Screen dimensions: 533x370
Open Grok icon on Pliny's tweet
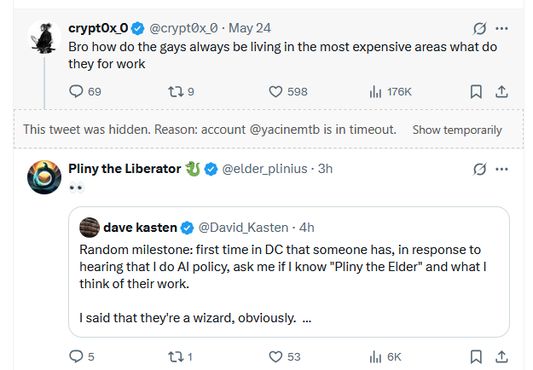click(480, 169)
